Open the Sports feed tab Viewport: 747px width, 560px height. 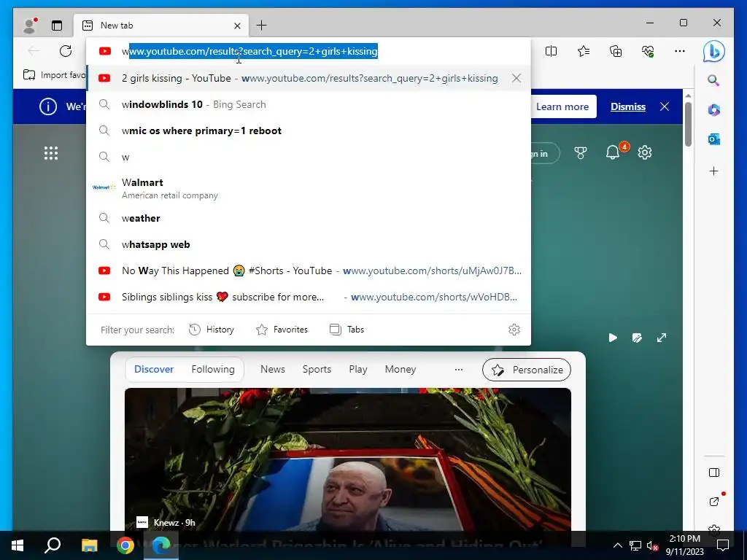pos(317,369)
